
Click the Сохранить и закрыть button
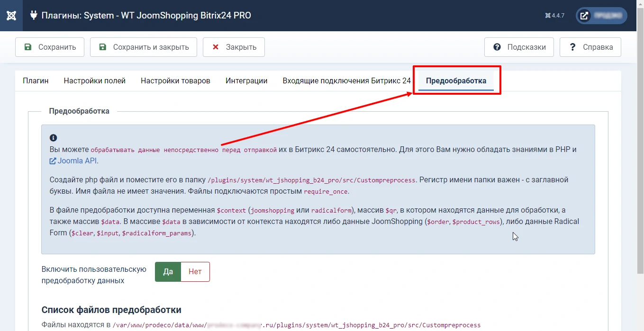coord(143,47)
